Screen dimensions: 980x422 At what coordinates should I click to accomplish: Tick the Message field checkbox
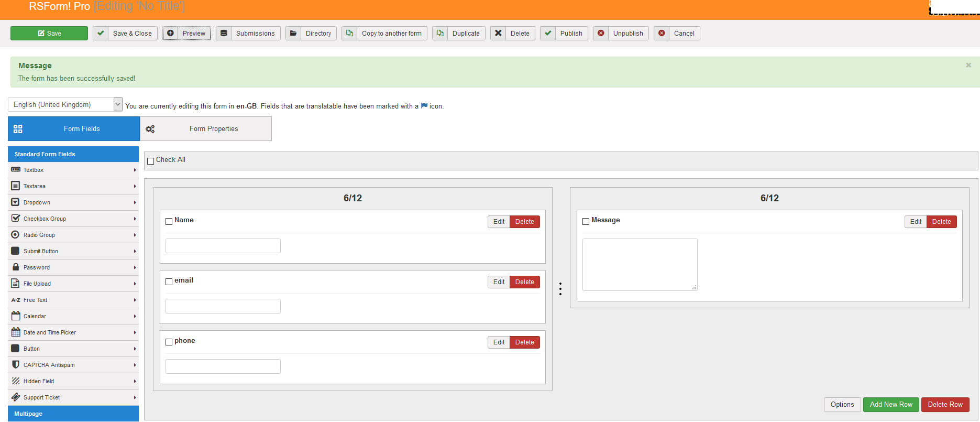tap(586, 221)
